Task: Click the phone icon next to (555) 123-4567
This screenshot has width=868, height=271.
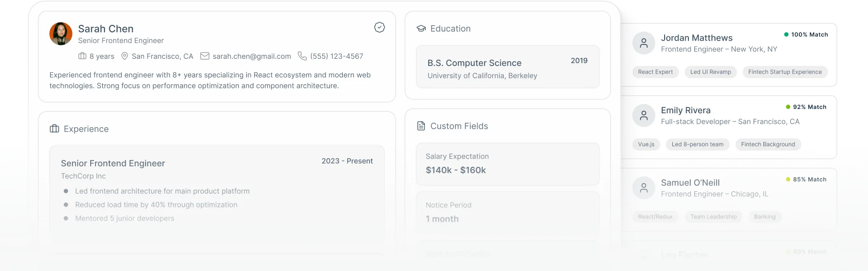Action: [302, 56]
